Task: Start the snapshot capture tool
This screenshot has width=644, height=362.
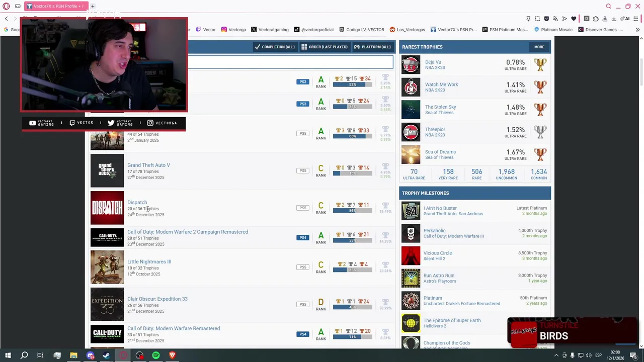Action: pyautogui.click(x=537, y=19)
